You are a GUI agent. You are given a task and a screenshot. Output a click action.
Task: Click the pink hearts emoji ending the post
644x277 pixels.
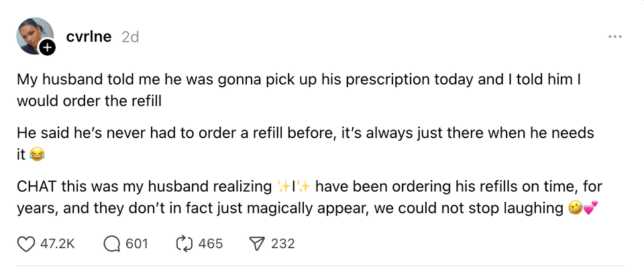click(x=589, y=209)
